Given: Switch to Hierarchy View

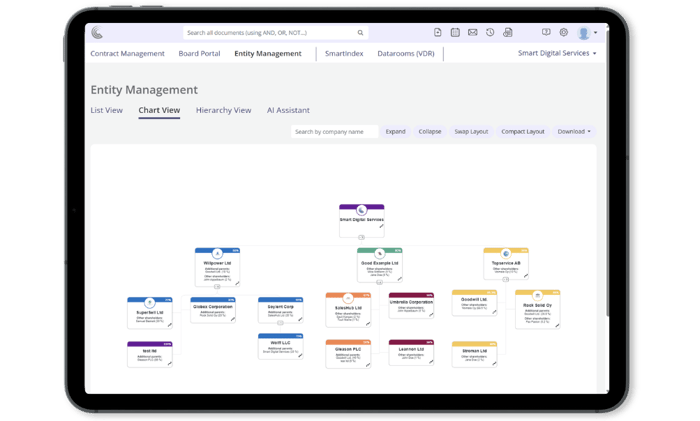Looking at the screenshot, I should point(223,110).
